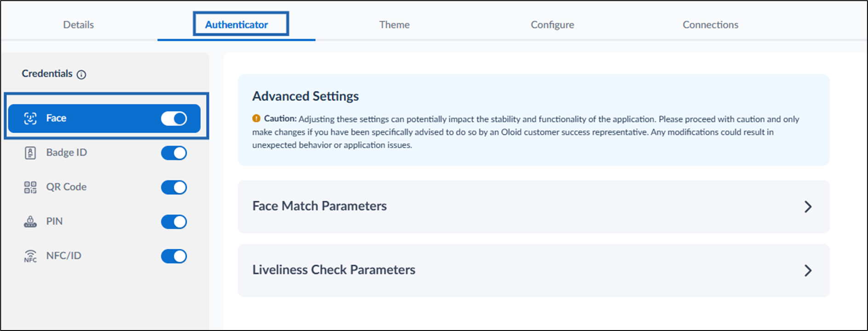Toggle the NFC/ID credential switch
The image size is (868, 331).
174,256
